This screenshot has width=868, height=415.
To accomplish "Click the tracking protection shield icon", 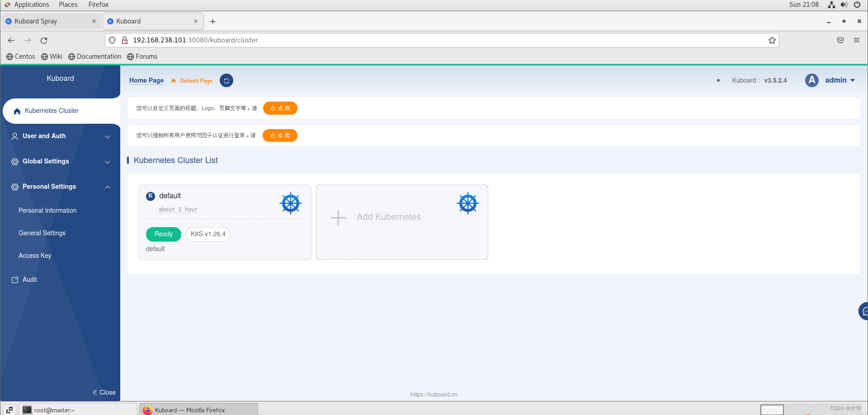I will point(112,40).
